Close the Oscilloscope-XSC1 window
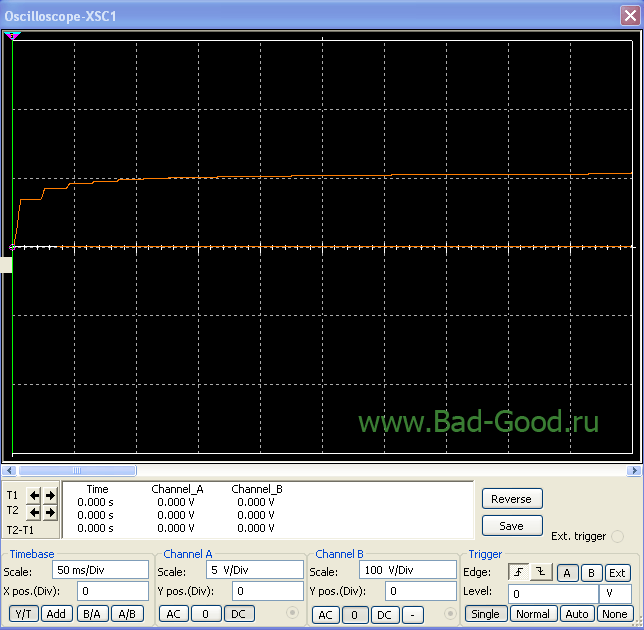 pyautogui.click(x=630, y=16)
